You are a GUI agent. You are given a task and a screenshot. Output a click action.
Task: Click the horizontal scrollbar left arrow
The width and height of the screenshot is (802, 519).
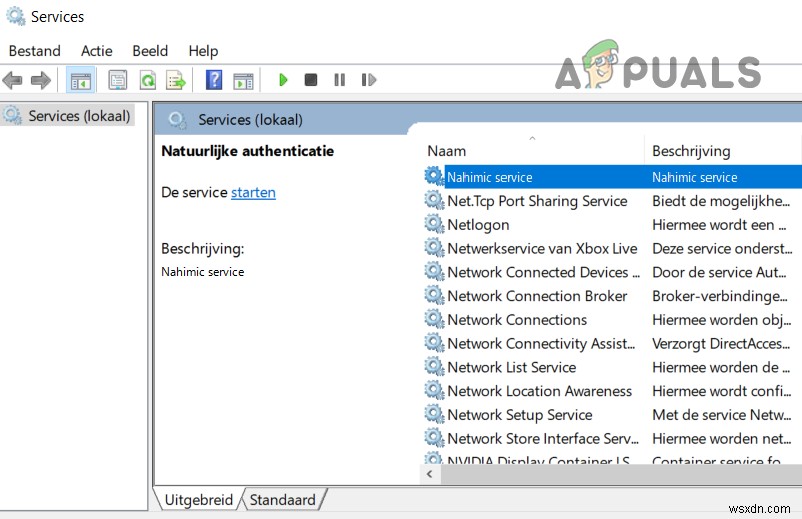point(430,474)
